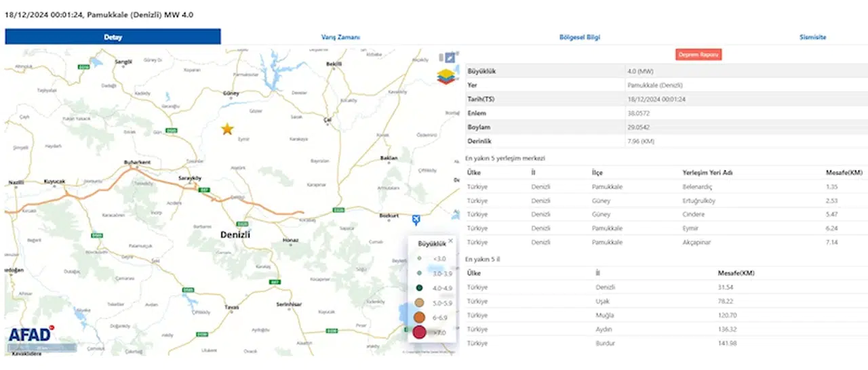Open the Bölgesel Bilgi tab
Screen dimensions: 868x370
point(579,37)
